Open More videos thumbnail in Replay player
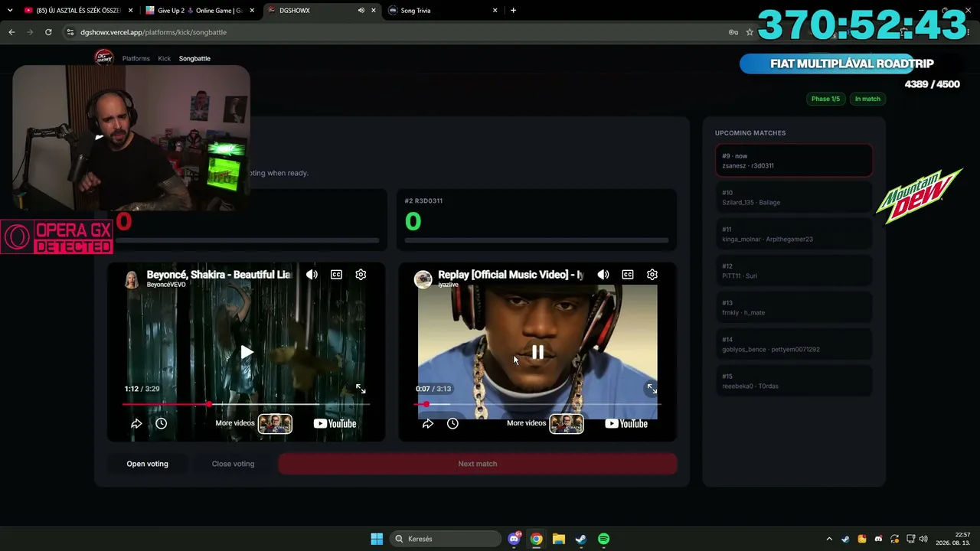This screenshot has width=980, height=551. coord(567,423)
